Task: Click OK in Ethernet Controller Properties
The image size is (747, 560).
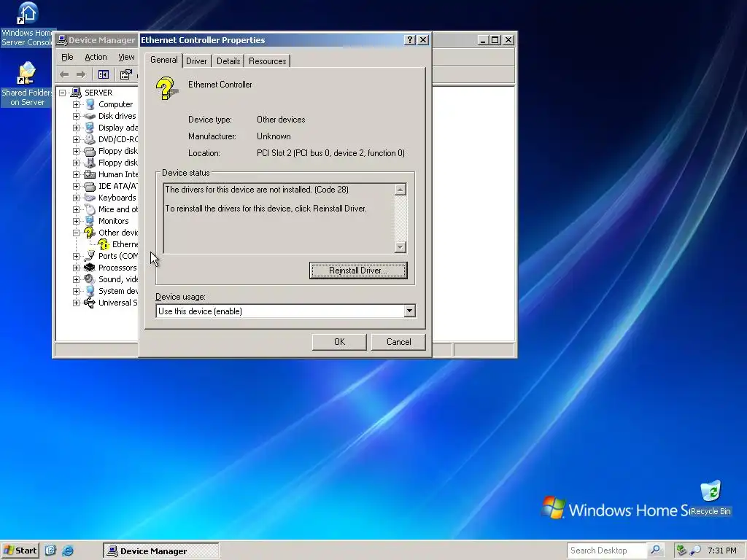Action: tap(339, 342)
